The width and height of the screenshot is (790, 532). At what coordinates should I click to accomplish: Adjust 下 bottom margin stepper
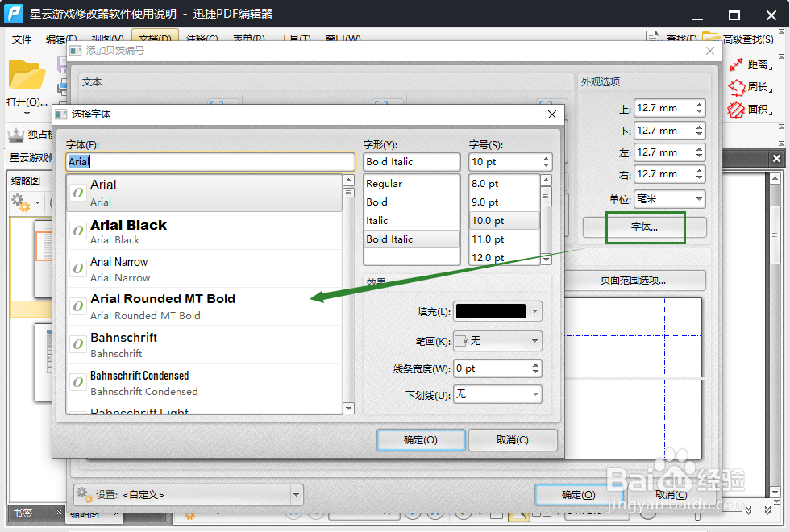[699, 131]
